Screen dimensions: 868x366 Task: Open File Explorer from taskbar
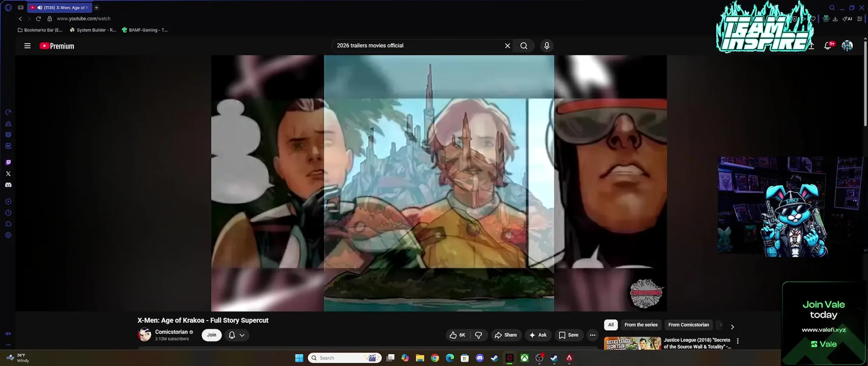coord(420,358)
